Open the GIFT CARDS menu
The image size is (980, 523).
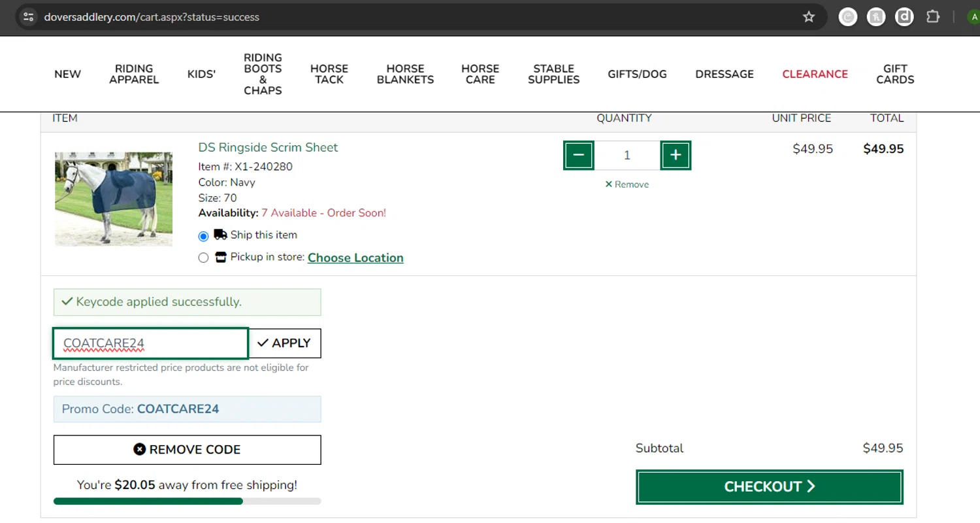(895, 74)
